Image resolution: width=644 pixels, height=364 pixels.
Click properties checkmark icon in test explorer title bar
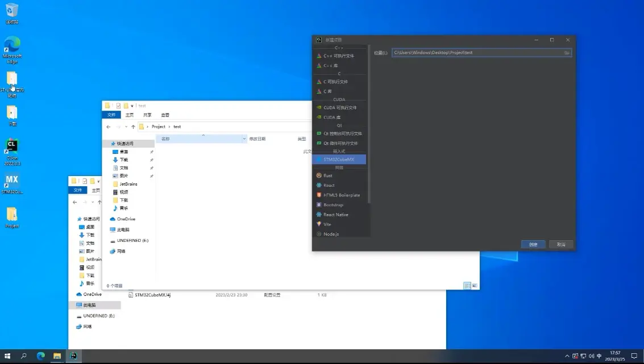click(x=118, y=106)
